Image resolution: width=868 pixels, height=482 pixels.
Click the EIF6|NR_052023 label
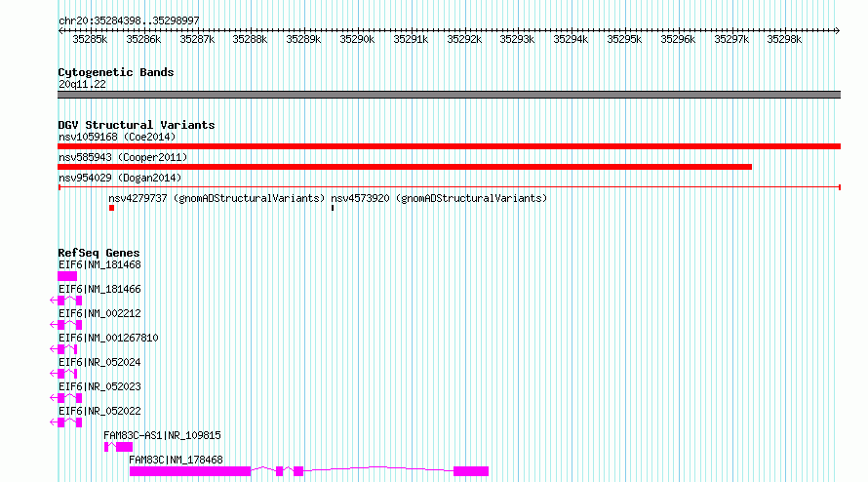tap(99, 386)
